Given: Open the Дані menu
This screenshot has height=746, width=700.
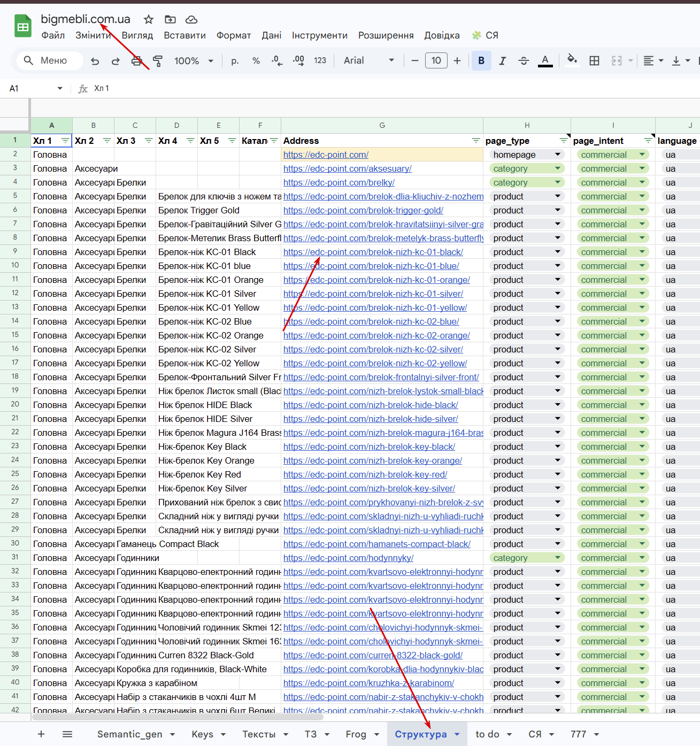Looking at the screenshot, I should (272, 35).
